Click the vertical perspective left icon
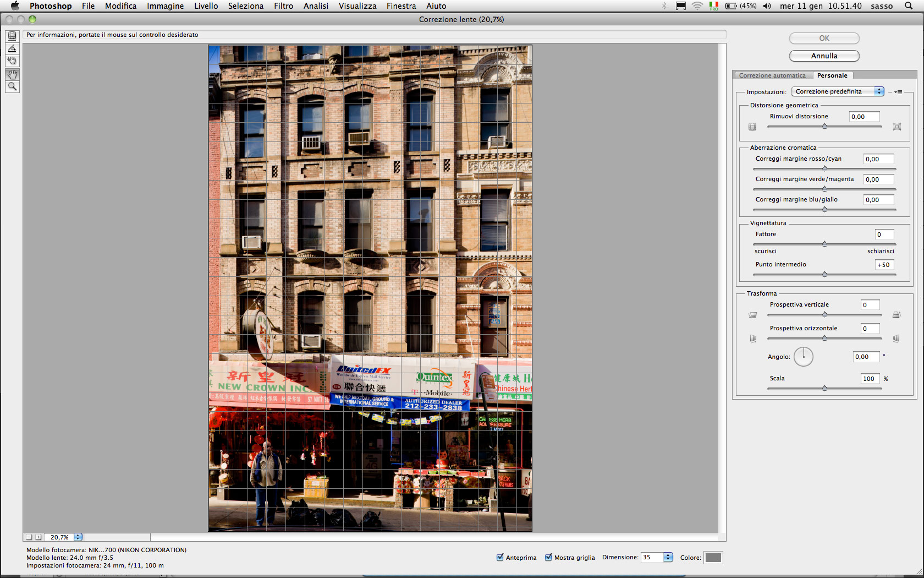 click(x=752, y=315)
